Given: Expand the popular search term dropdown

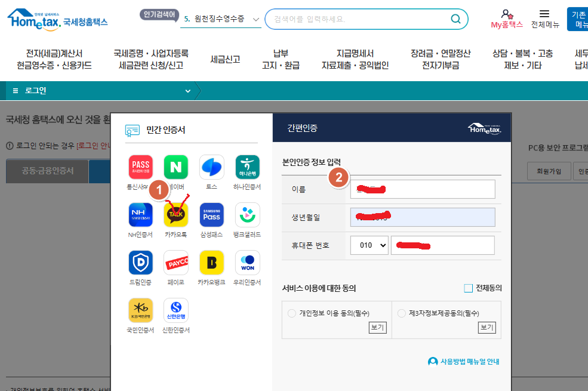Looking at the screenshot, I should tap(256, 20).
